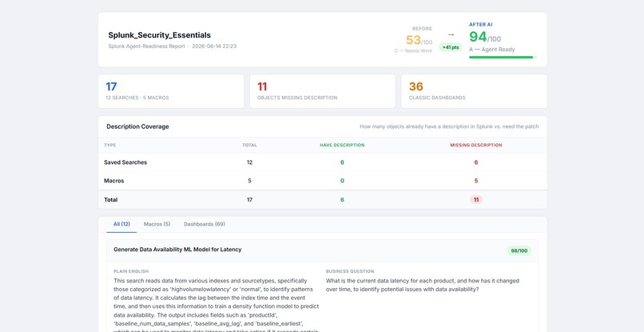
Task: Select the Macros missing description value 5
Action: [476, 181]
